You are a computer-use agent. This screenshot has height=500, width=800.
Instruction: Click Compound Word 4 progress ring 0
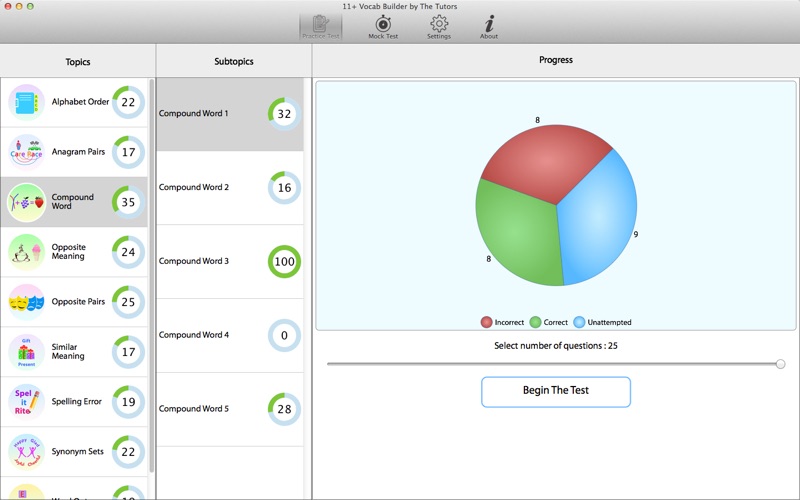[284, 335]
